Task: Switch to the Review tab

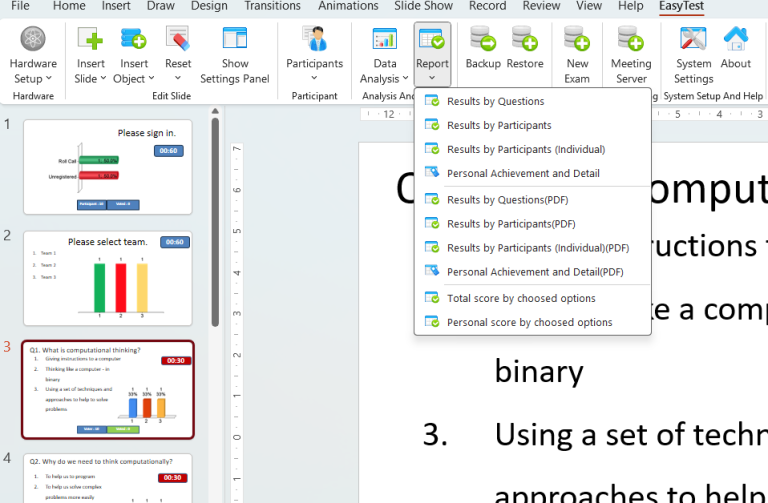Action: pyautogui.click(x=541, y=6)
